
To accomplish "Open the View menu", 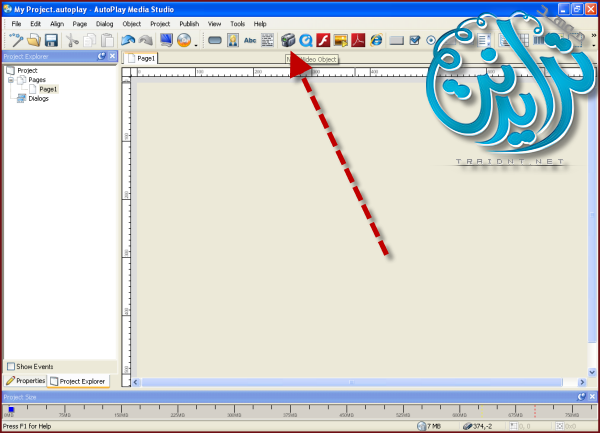I will click(214, 24).
